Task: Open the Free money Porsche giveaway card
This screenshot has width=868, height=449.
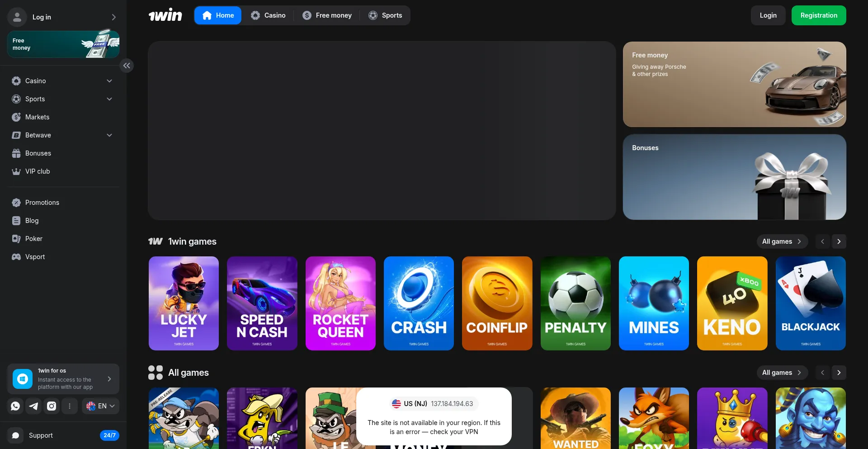Action: [735, 85]
